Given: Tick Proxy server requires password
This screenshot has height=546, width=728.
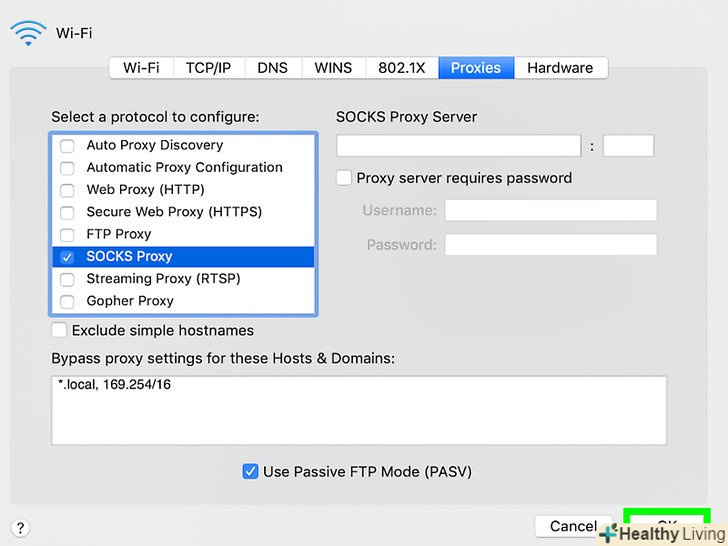Looking at the screenshot, I should coord(345,178).
